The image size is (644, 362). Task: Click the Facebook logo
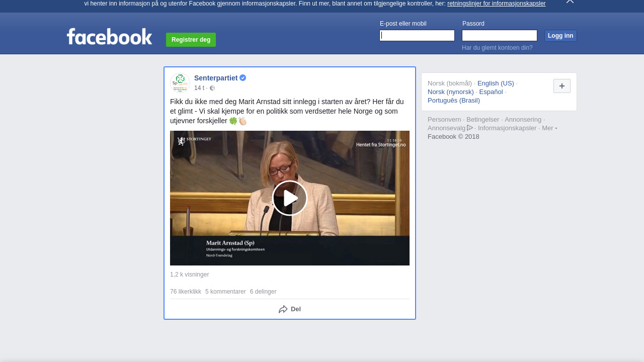[109, 37]
